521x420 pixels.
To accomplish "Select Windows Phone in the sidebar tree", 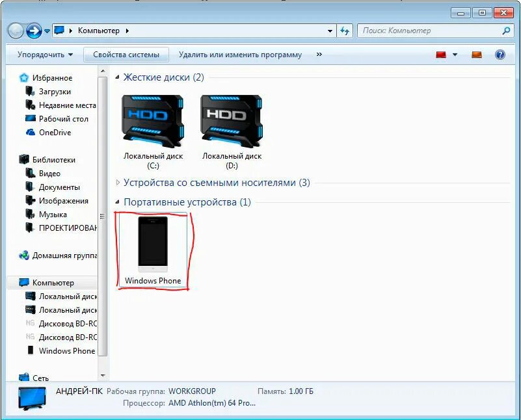I will point(67,350).
